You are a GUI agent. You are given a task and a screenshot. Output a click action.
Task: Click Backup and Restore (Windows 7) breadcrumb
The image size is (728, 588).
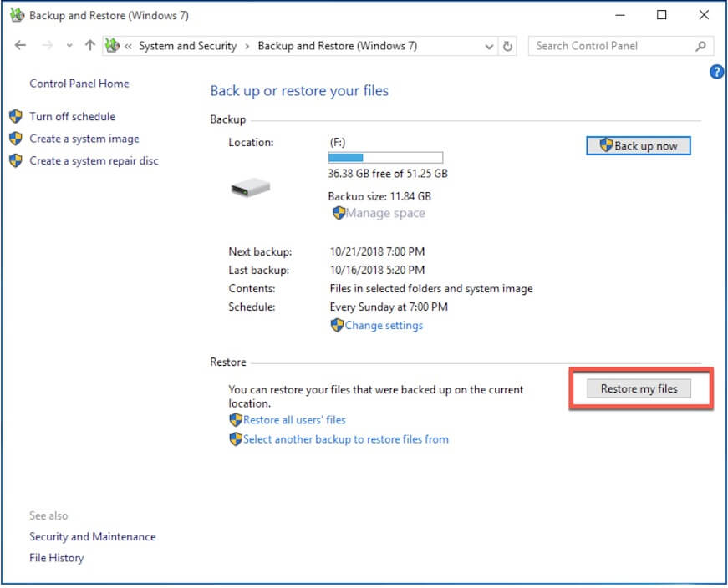(338, 46)
